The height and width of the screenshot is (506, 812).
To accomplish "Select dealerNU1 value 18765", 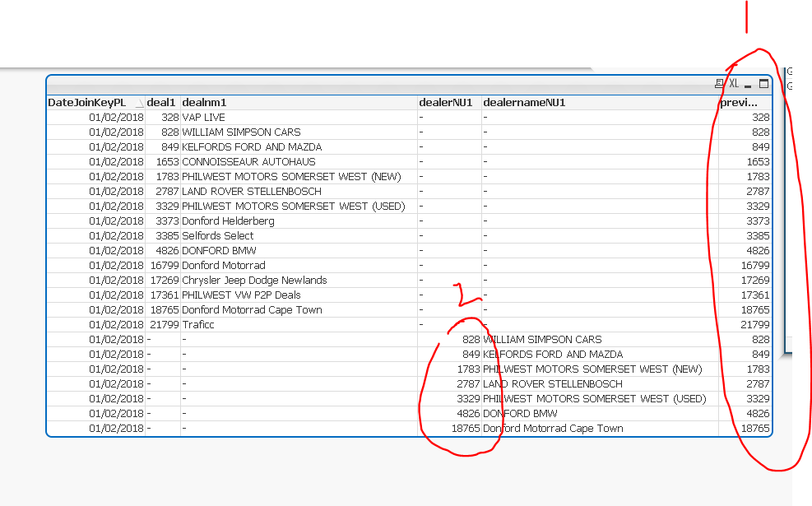I will coord(466,429).
